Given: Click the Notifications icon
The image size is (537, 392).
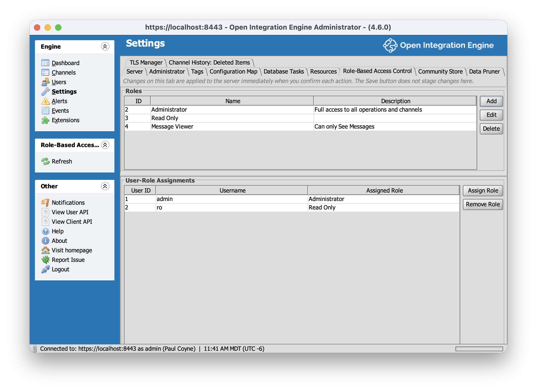Looking at the screenshot, I should tap(45, 203).
